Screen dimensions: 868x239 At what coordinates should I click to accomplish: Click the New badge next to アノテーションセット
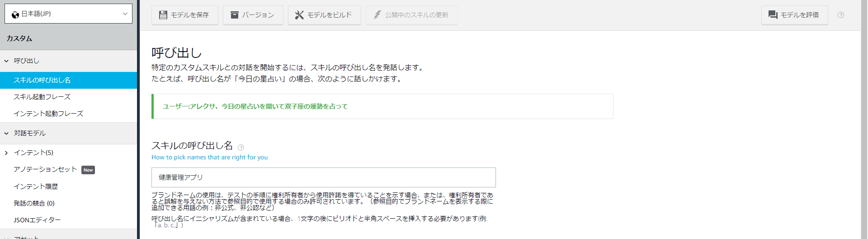point(88,170)
